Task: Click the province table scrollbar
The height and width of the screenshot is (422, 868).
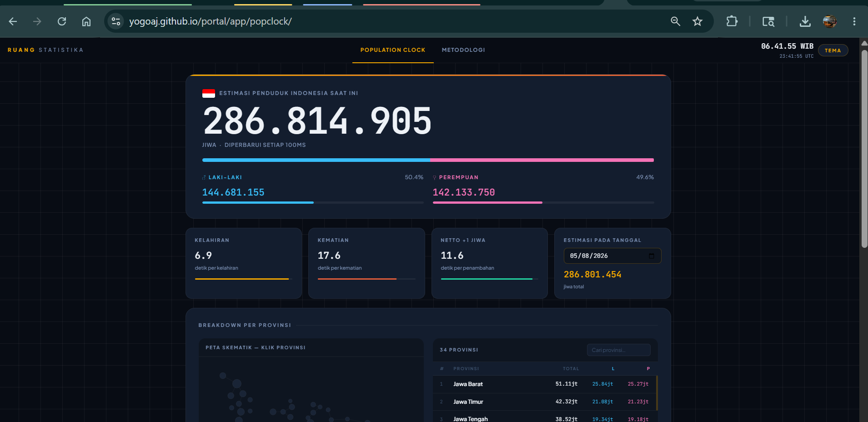Action: tap(657, 393)
